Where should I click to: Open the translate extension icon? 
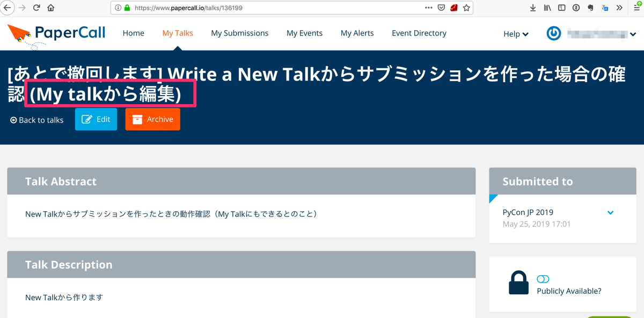coord(605,8)
